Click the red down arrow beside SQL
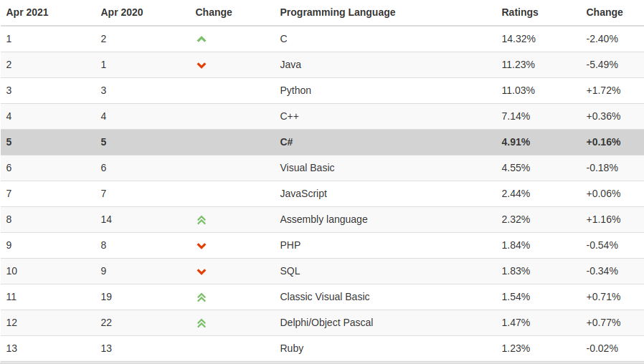Viewport: 644px width, 364px height. 202,272
